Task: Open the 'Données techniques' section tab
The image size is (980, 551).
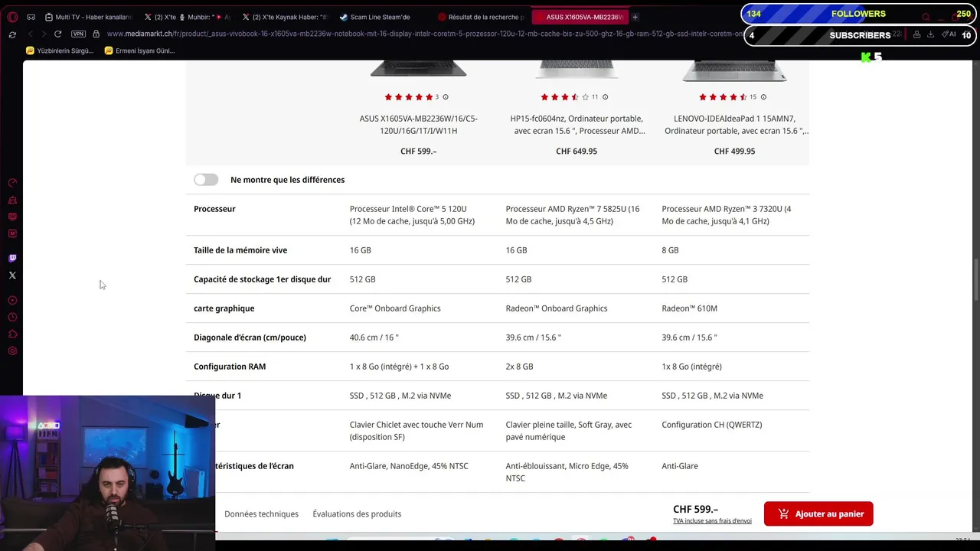Action: (261, 514)
